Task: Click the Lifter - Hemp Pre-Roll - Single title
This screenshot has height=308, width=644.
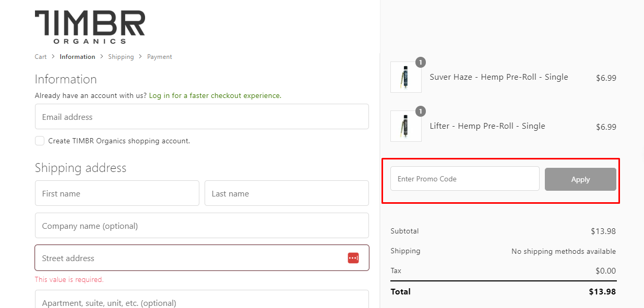Action: [487, 126]
